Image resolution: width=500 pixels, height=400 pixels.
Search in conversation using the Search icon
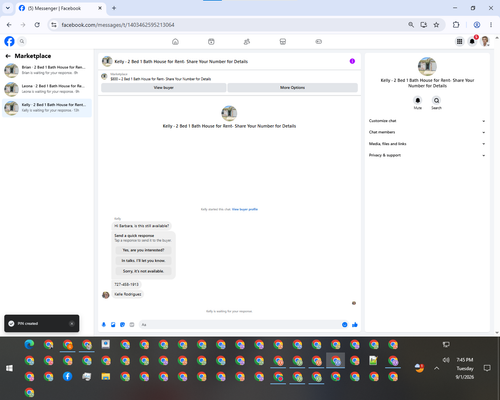pos(436,100)
